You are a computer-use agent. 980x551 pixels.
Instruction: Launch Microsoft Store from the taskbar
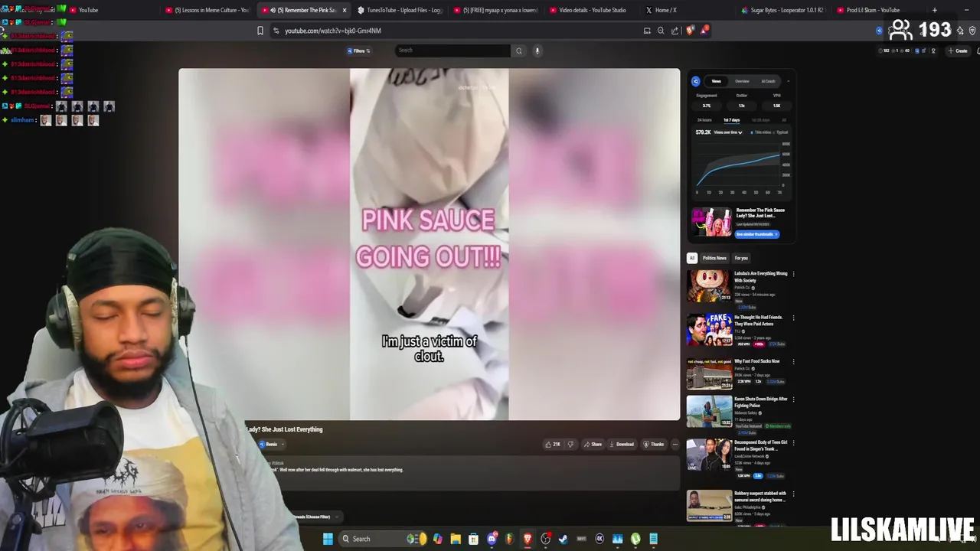pyautogui.click(x=473, y=539)
